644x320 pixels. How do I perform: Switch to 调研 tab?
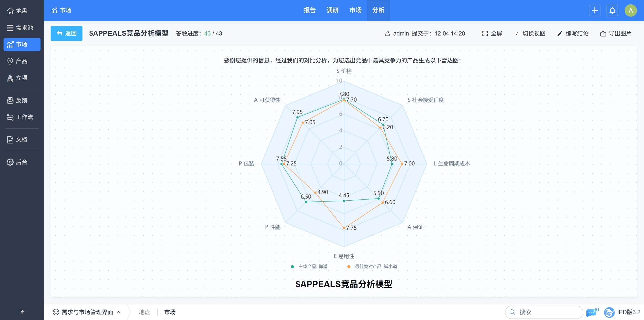pyautogui.click(x=333, y=10)
